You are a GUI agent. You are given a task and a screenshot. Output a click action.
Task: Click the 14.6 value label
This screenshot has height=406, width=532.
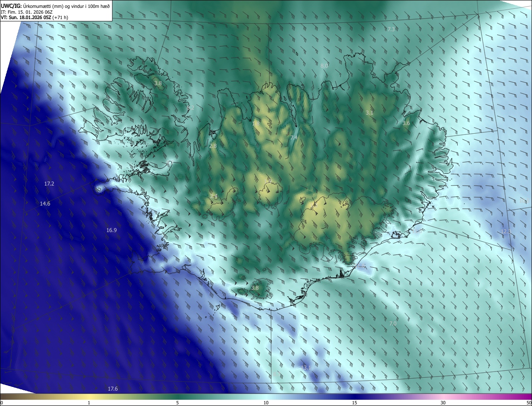coord(45,204)
